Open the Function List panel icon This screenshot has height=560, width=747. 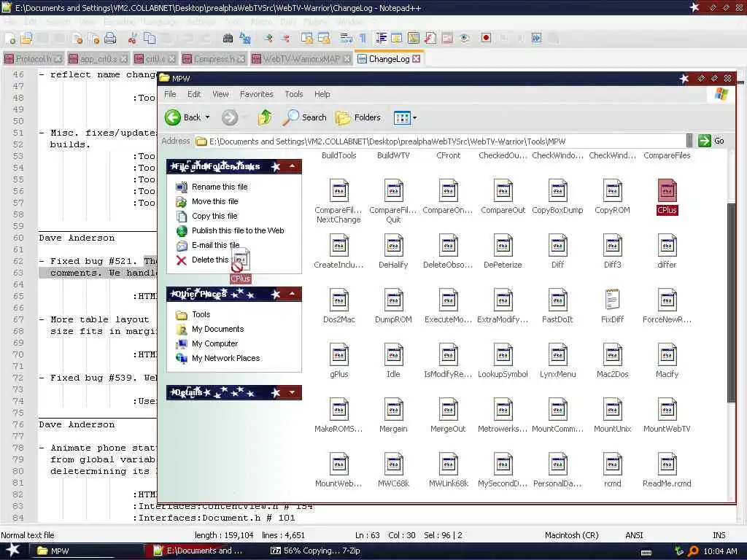[430, 38]
